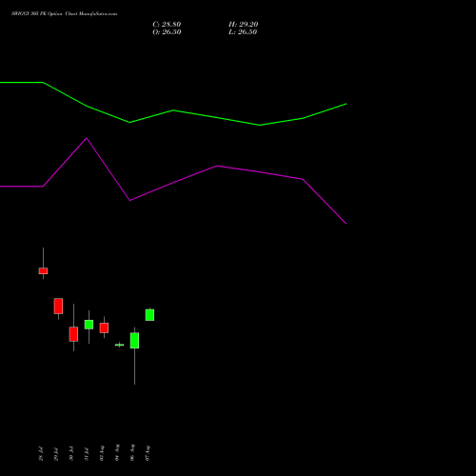The width and height of the screenshot is (476, 476).
Task: Select the last green candle for 07 Aug
Action: point(149,315)
